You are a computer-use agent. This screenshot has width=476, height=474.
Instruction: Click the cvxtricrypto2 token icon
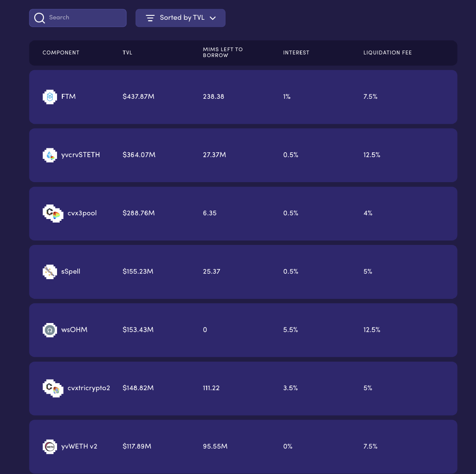[53, 388]
